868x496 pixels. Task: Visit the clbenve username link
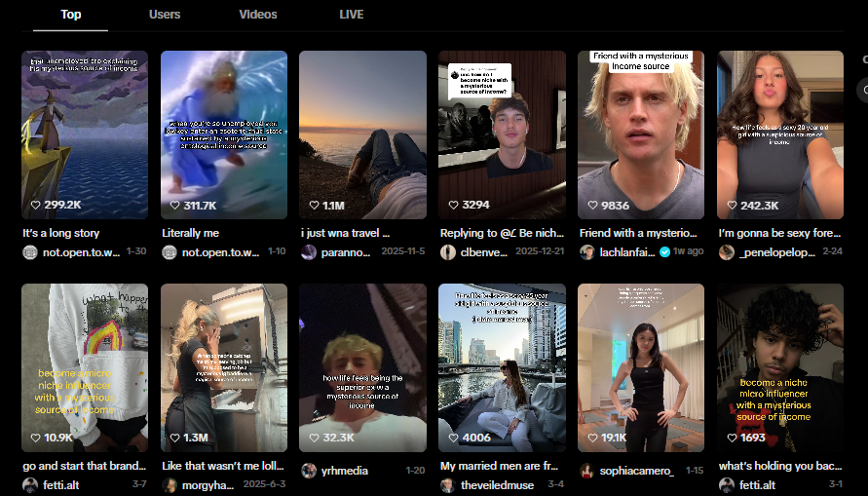coord(484,252)
